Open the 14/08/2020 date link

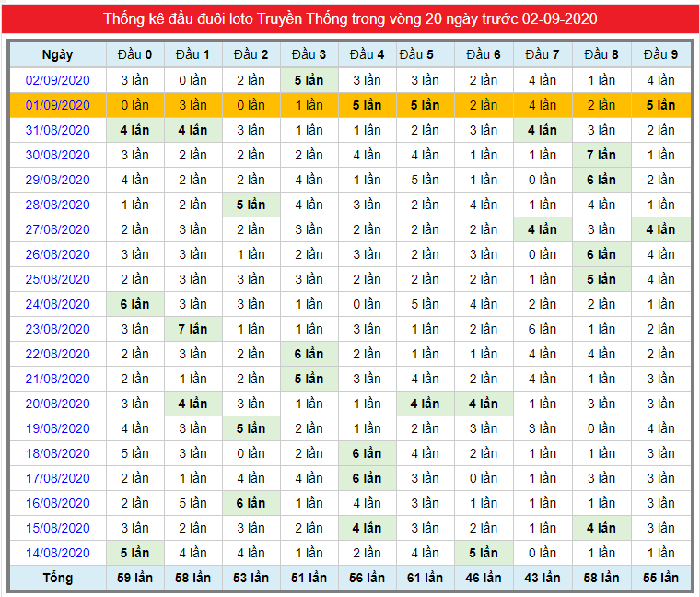58,553
